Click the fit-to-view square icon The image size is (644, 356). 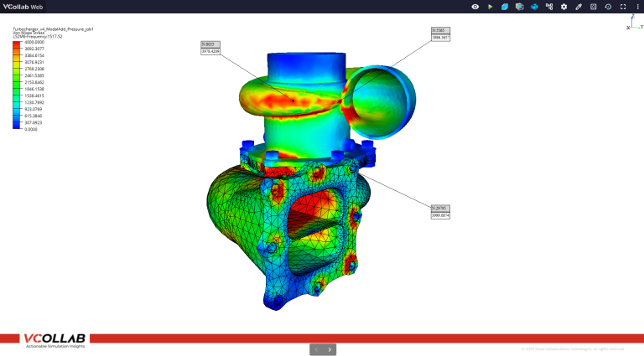coord(593,7)
